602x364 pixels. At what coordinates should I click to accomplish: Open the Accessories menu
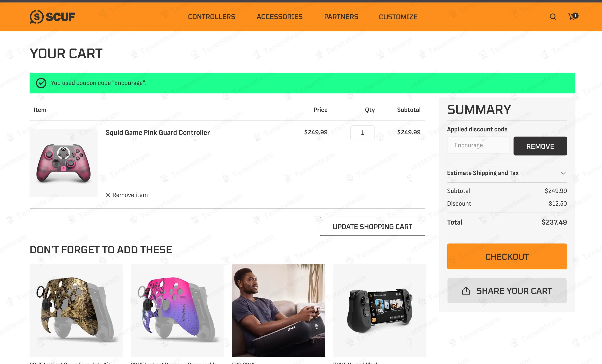click(279, 17)
